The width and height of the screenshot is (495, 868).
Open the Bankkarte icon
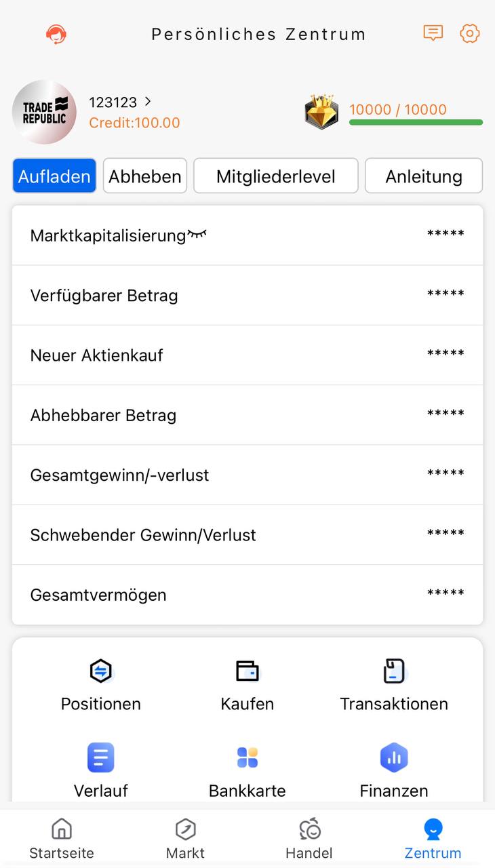[248, 757]
